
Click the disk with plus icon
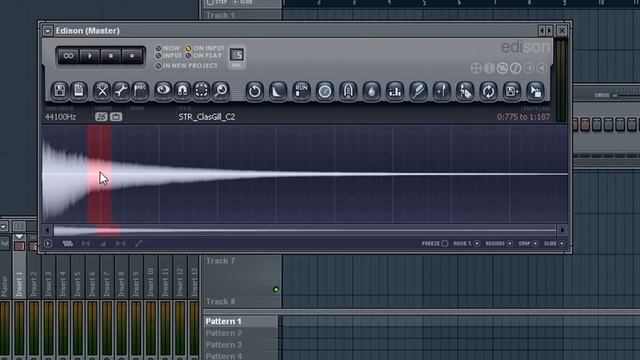click(x=512, y=91)
